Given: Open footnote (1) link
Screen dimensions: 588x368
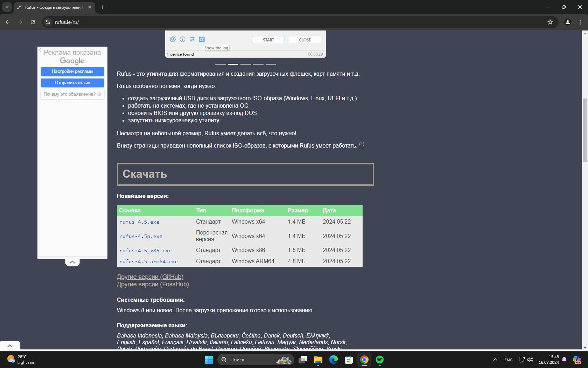Looking at the screenshot, I should (x=362, y=144).
